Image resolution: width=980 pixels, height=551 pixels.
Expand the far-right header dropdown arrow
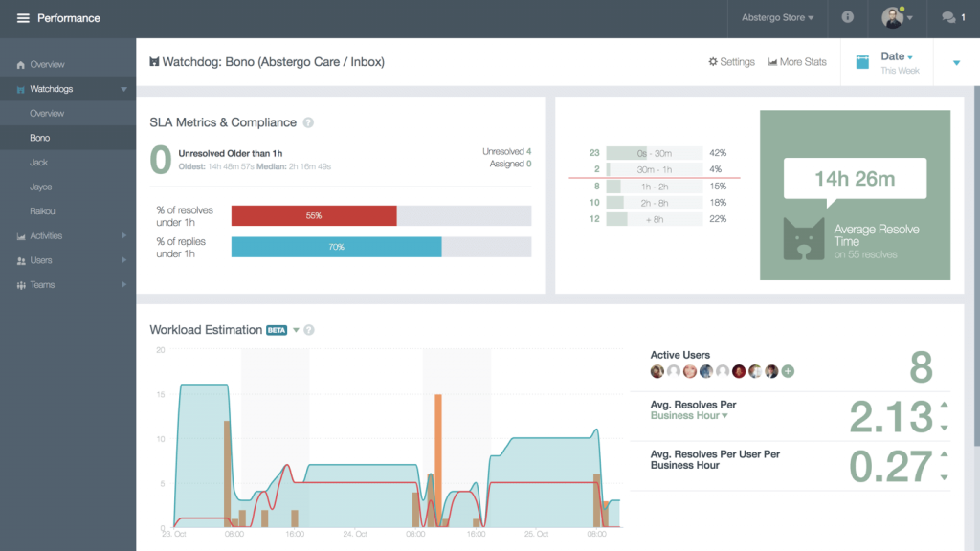[956, 62]
